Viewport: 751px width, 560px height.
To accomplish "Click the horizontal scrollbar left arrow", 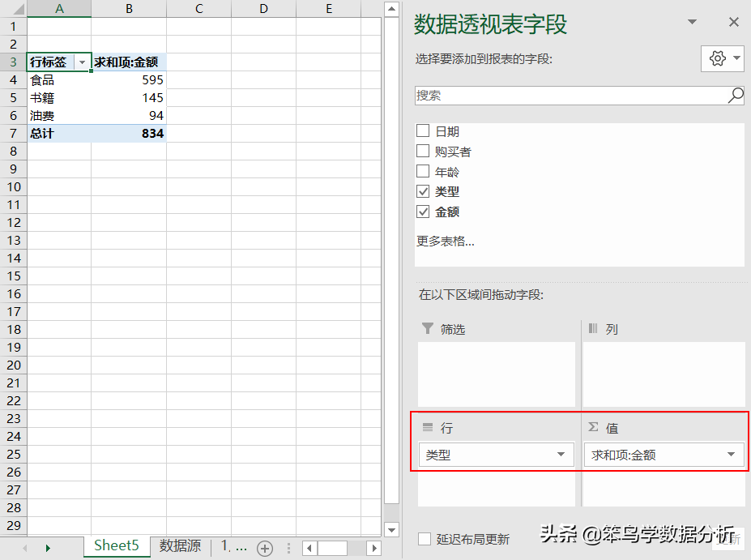I will pos(309,548).
